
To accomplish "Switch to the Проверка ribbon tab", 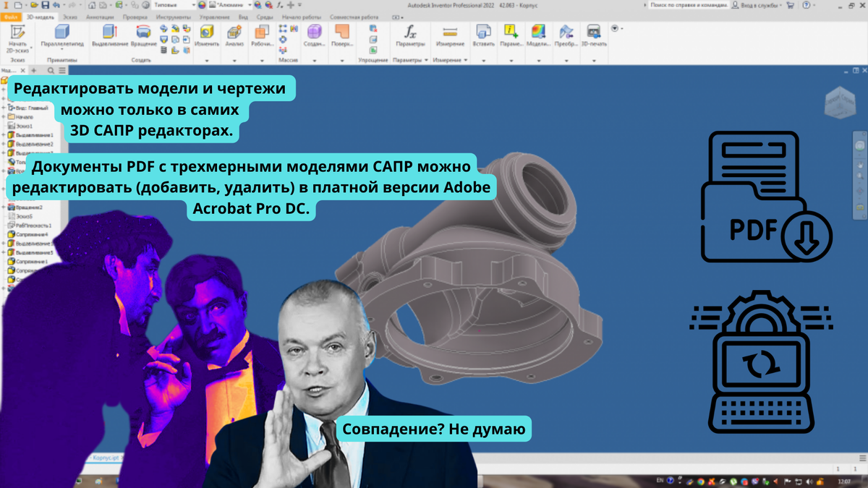I will (x=135, y=16).
